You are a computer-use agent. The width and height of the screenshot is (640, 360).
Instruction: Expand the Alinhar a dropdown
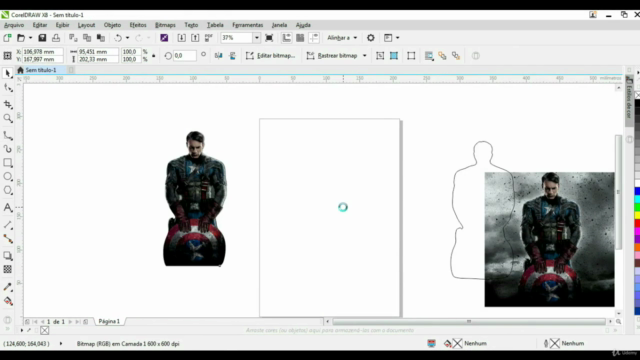pos(355,38)
